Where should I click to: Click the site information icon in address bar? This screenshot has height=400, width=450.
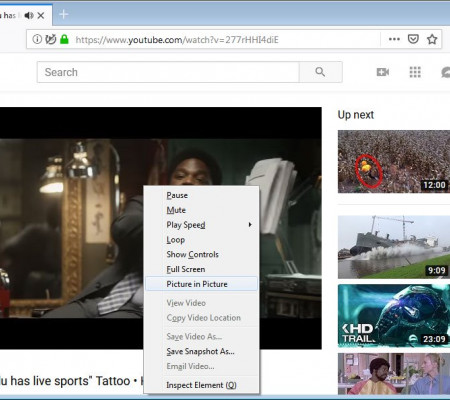coord(37,39)
